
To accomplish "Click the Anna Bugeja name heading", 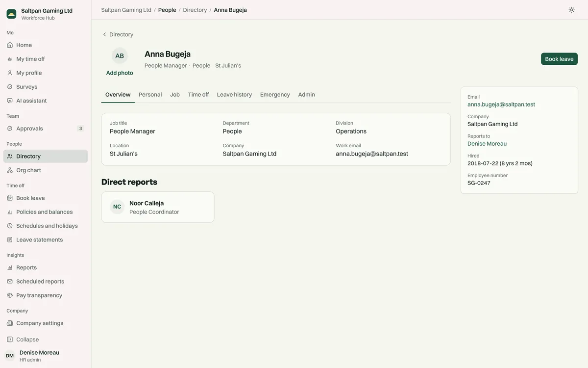I will [x=168, y=54].
